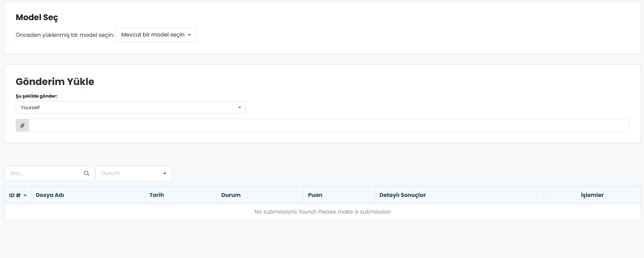
Task: Click the 'ID #' column header text
Action: click(15, 195)
